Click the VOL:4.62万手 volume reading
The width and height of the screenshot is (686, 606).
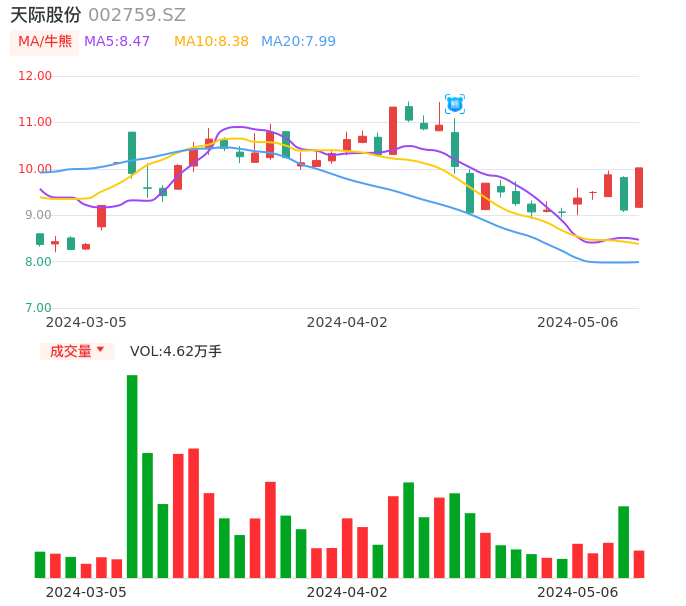point(176,351)
